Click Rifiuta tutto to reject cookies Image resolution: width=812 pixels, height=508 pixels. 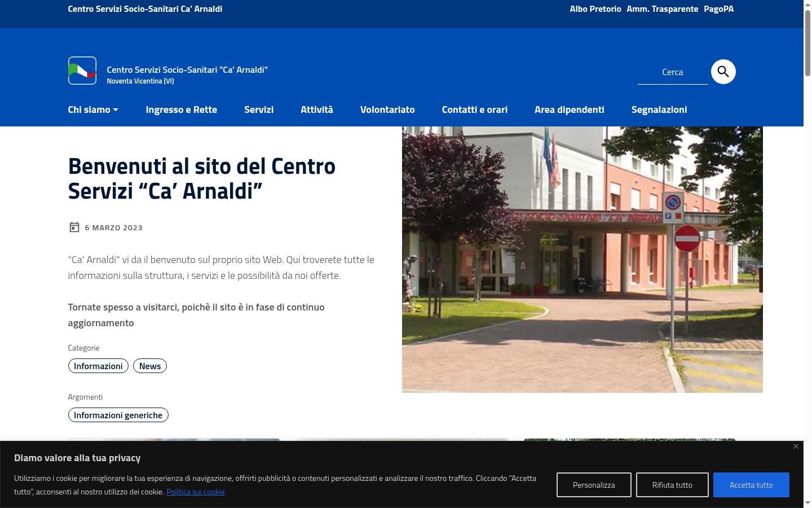[x=672, y=485]
